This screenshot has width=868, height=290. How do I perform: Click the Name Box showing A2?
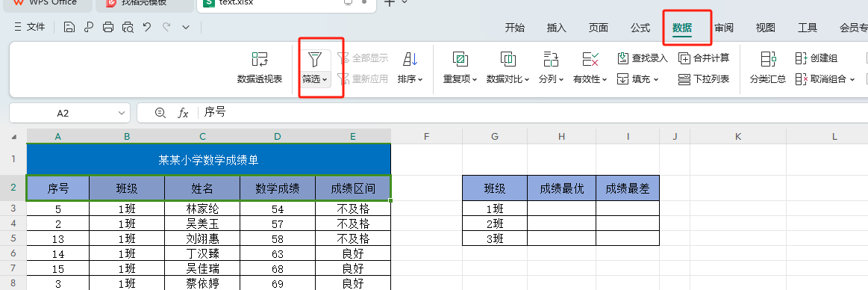coord(63,113)
